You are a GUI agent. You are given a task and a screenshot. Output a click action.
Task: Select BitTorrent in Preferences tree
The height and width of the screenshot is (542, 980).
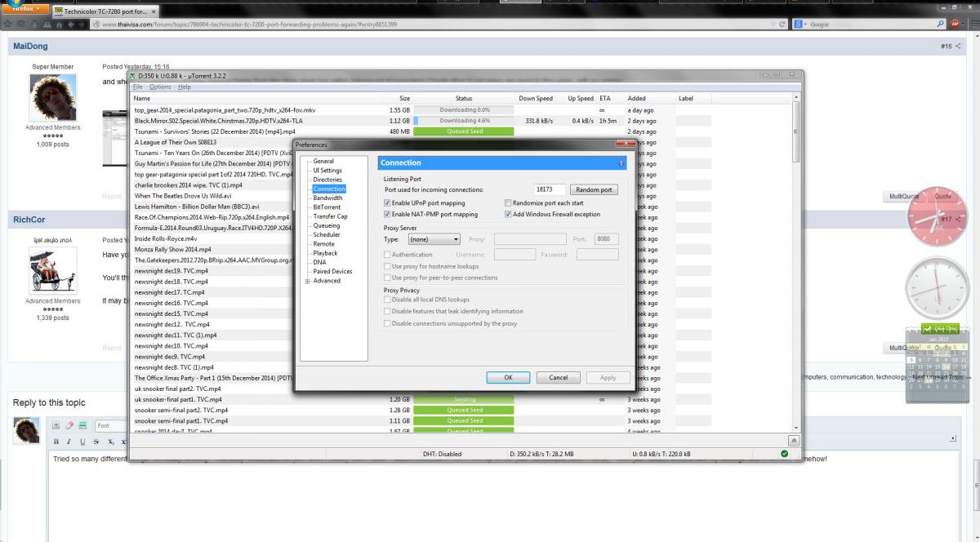[x=327, y=207]
